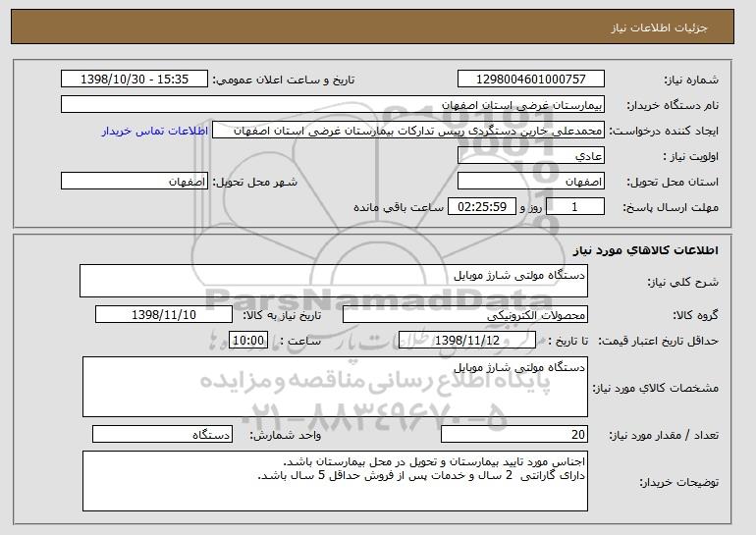
Task: Click the section heading اطلاعات کالاهای مورد نیاز
Action: 646,249
